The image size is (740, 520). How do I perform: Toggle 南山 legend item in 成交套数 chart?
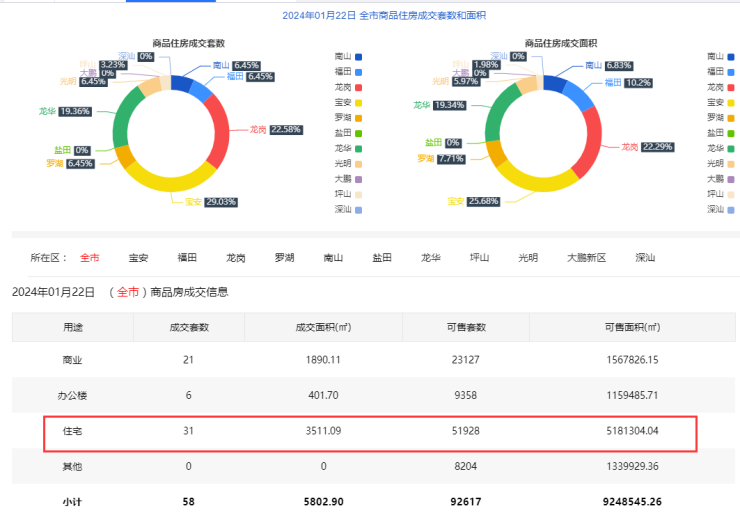tap(348, 57)
